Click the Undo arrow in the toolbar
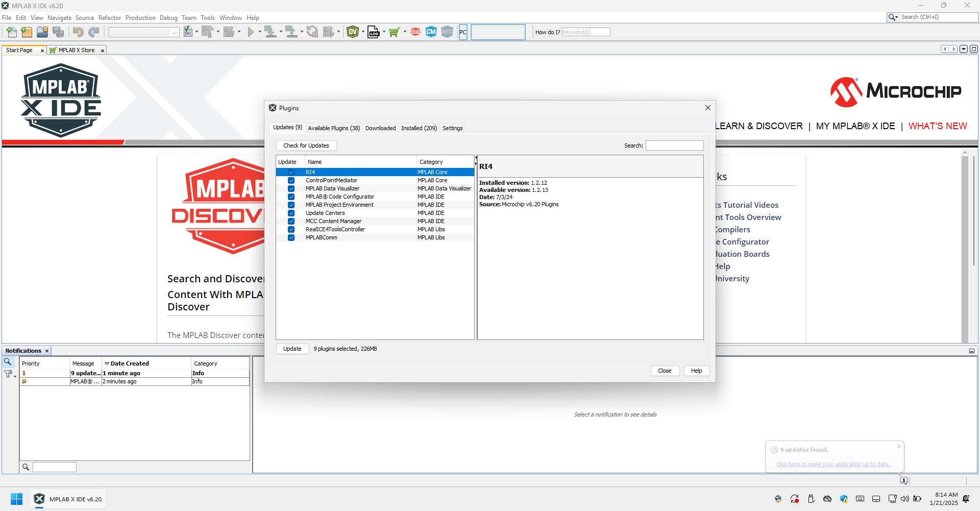Image resolution: width=980 pixels, height=511 pixels. coord(78,32)
